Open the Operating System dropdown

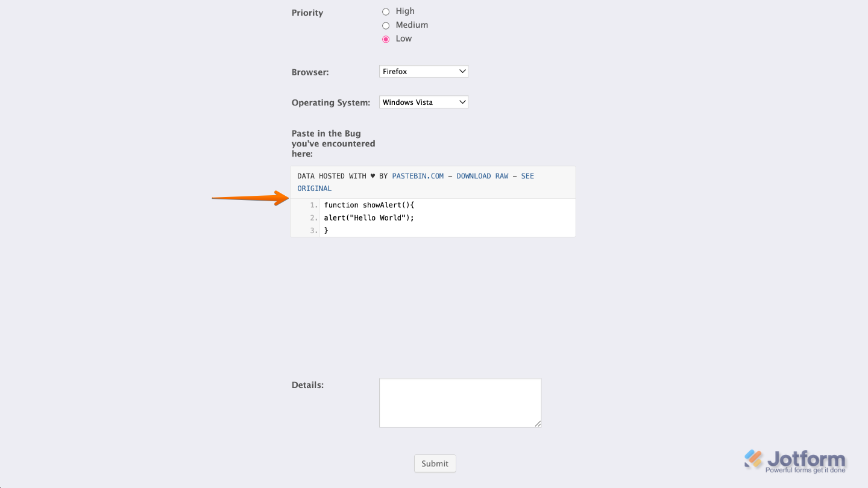[423, 102]
